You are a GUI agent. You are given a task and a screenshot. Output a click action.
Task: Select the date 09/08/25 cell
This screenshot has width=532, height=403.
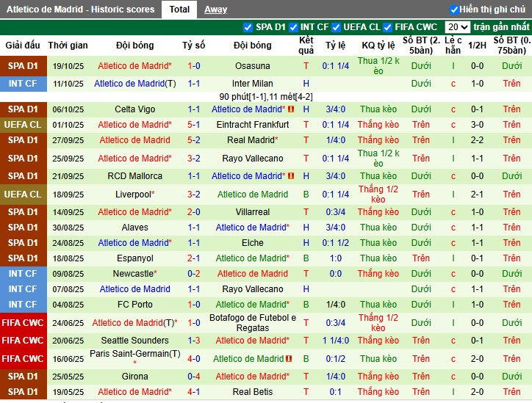click(x=68, y=274)
